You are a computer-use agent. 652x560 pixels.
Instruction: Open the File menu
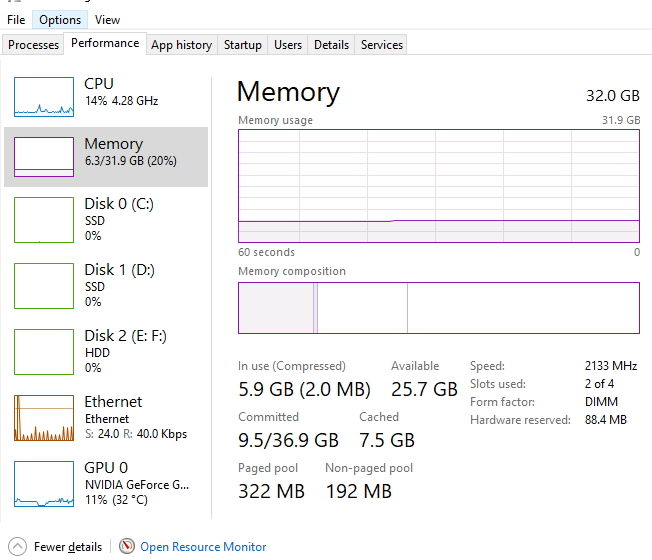coord(16,20)
